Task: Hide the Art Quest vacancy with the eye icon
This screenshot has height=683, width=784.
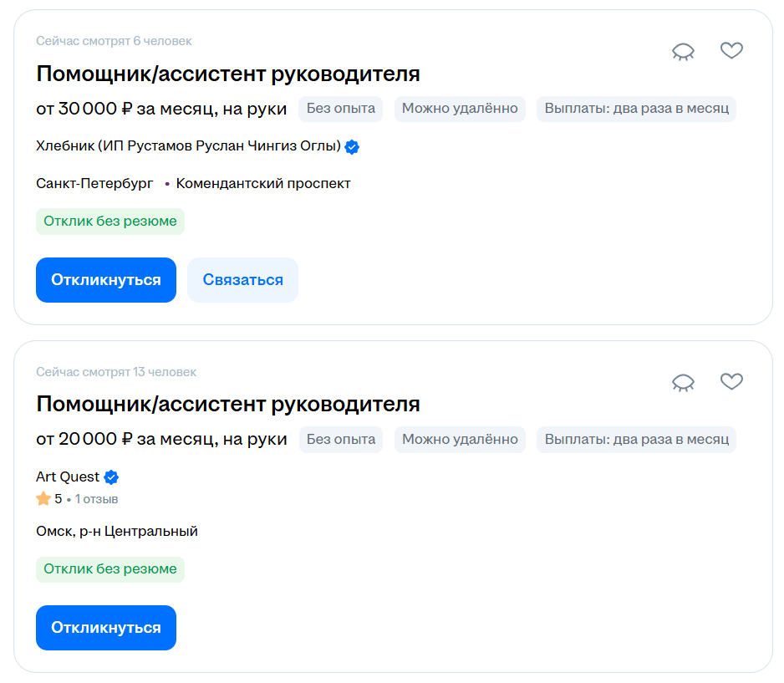Action: coord(683,383)
